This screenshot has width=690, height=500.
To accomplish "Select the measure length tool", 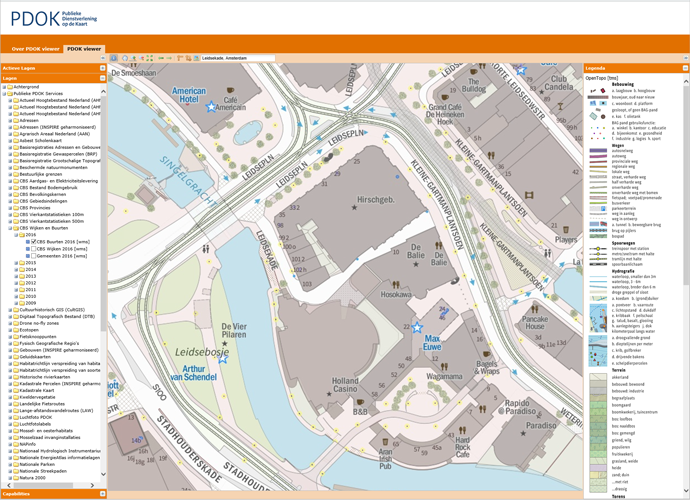I will click(x=180, y=58).
